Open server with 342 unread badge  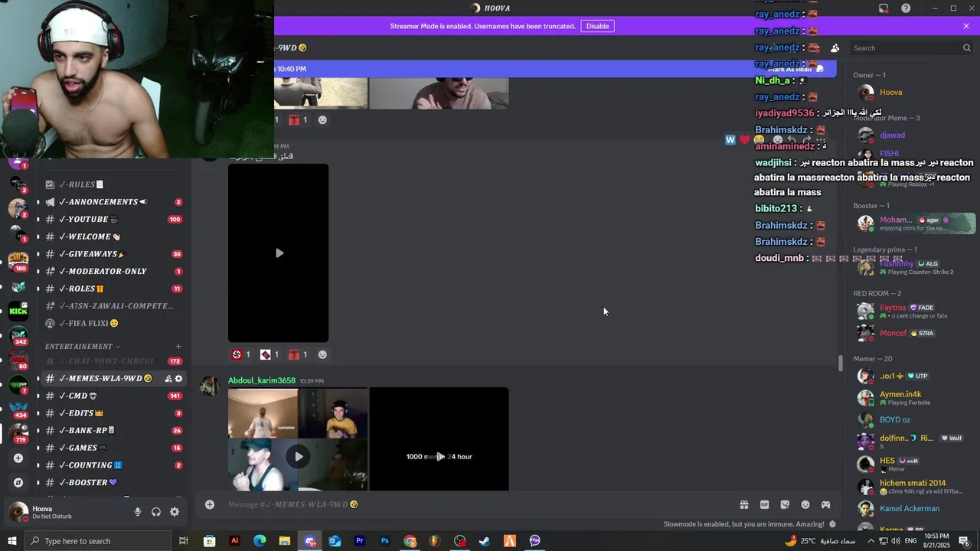click(x=18, y=335)
